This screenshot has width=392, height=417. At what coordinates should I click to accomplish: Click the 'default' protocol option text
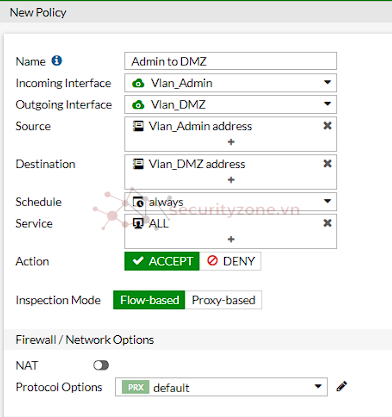tap(171, 388)
